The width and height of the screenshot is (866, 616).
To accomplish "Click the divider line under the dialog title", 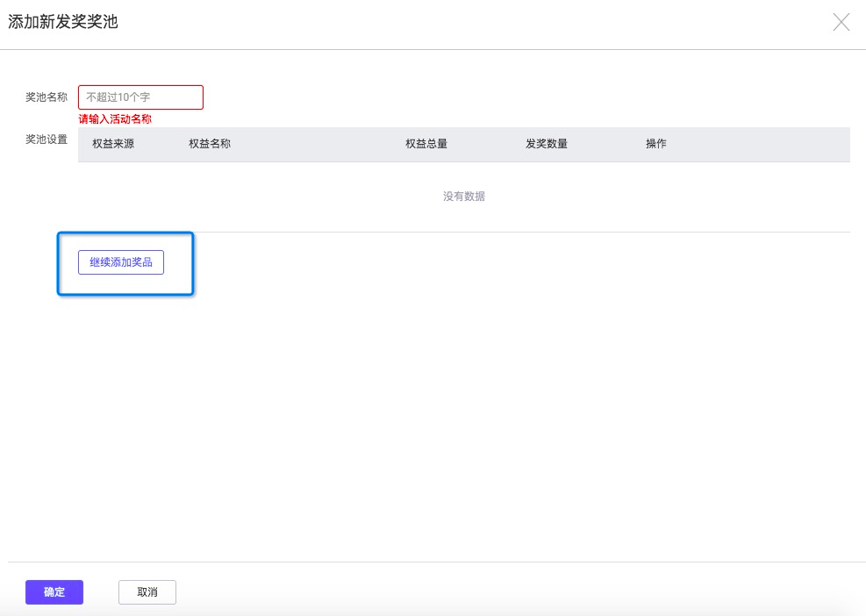I will (433, 49).
